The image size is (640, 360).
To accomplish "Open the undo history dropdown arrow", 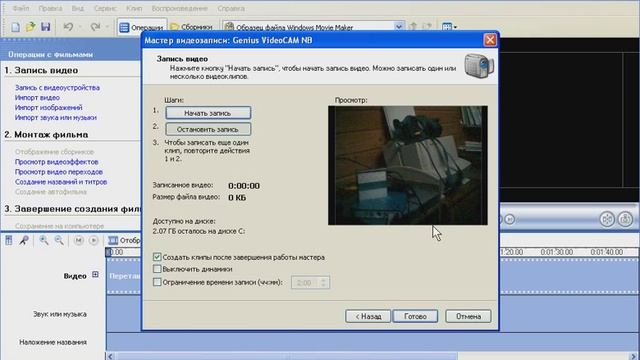I will (80, 27).
